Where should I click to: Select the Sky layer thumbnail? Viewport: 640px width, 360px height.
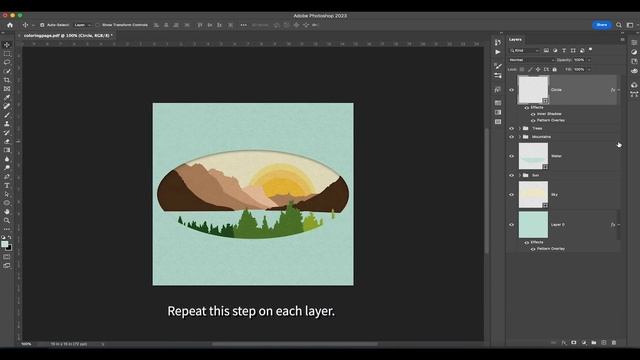pyautogui.click(x=533, y=195)
